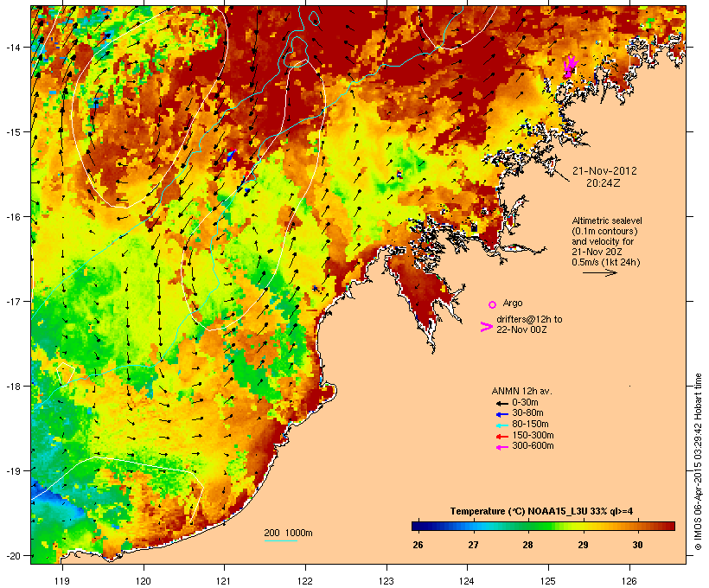Click the date label 21-Nov-2012

(604, 171)
